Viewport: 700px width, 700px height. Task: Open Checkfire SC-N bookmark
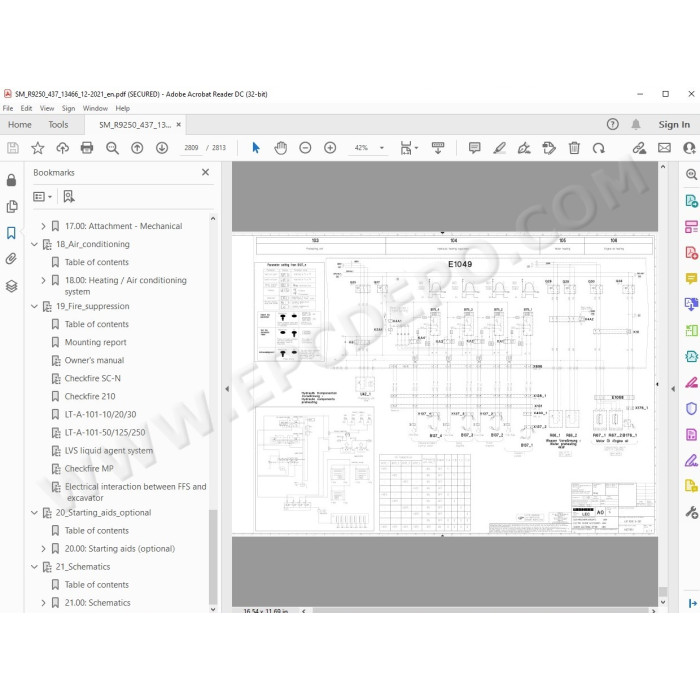92,379
